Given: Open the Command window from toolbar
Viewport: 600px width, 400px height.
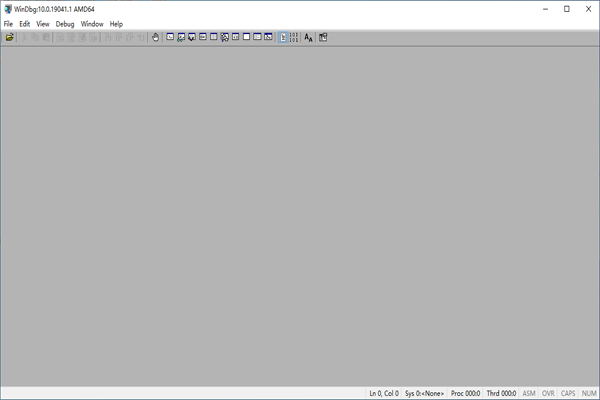Looking at the screenshot, I should 170,37.
